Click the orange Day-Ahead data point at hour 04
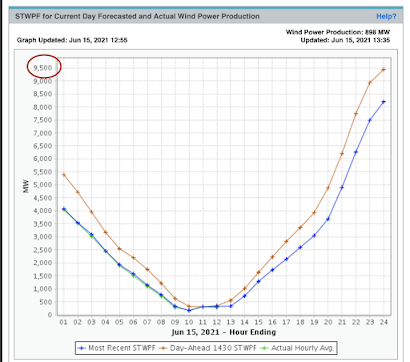 click(105, 232)
